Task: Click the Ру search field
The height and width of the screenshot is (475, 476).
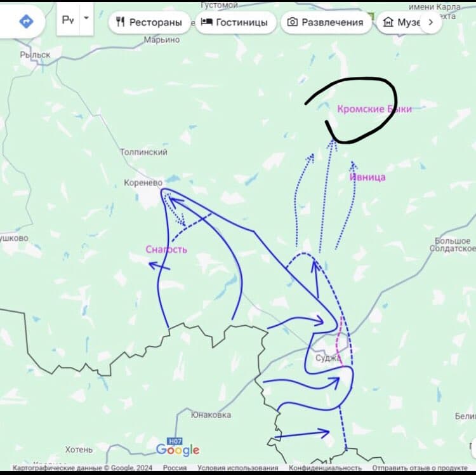Action: [x=68, y=20]
